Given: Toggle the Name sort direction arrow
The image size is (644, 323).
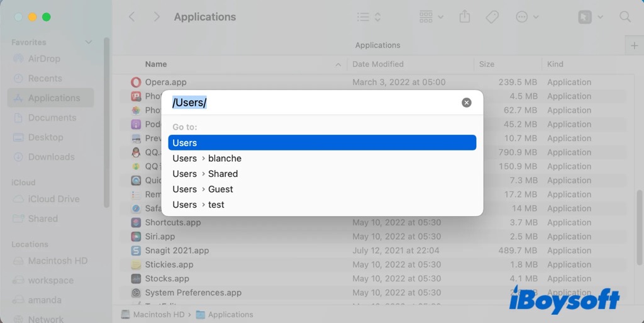Looking at the screenshot, I should point(338,64).
